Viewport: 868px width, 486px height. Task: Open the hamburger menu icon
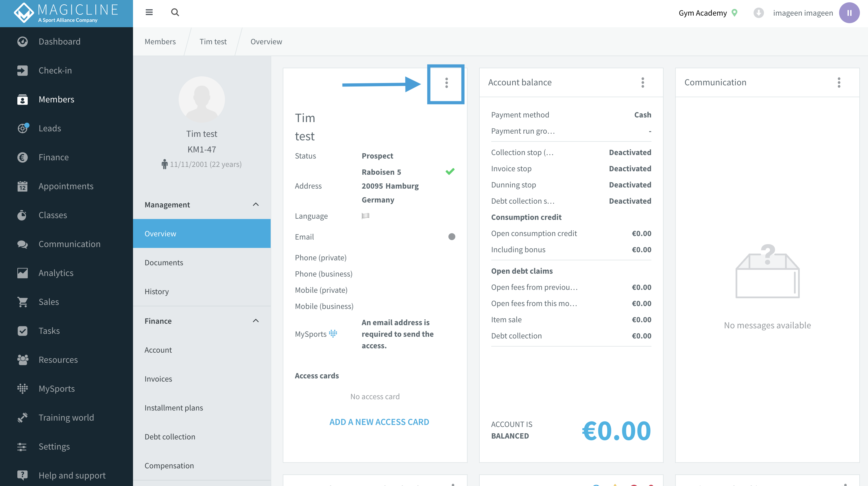pyautogui.click(x=149, y=12)
